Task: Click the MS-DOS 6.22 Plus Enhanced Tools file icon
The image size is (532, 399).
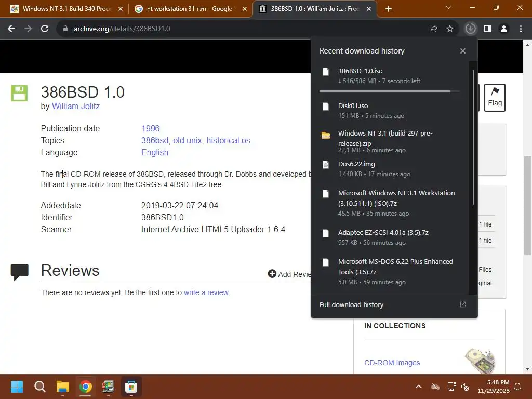Action: point(326,262)
